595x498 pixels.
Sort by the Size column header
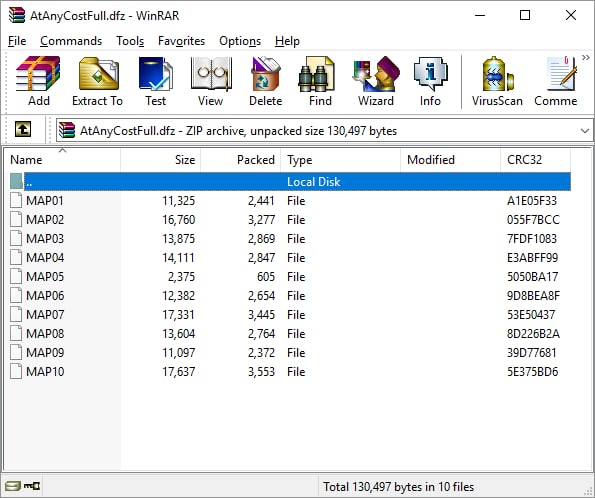(161, 160)
